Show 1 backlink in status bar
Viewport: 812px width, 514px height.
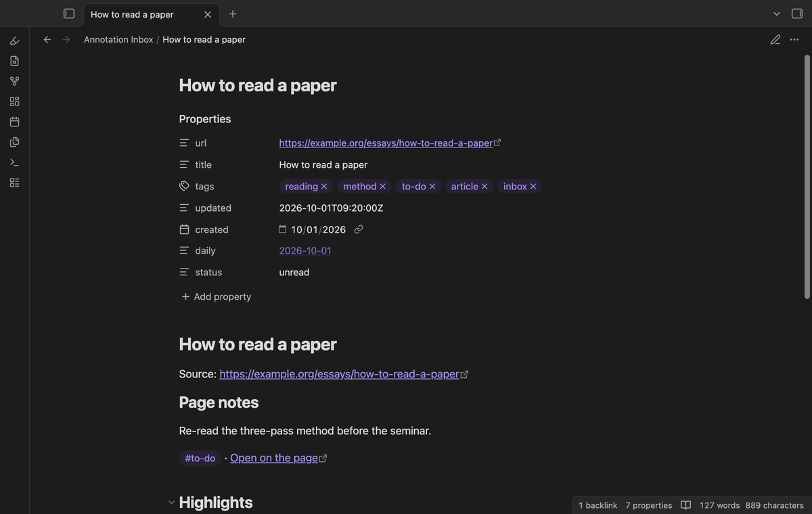click(598, 505)
